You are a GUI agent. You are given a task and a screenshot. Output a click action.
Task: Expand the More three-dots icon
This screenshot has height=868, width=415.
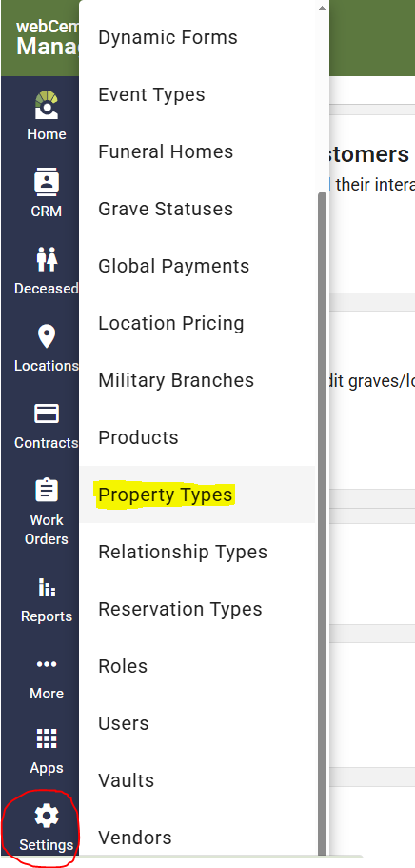[x=47, y=664]
